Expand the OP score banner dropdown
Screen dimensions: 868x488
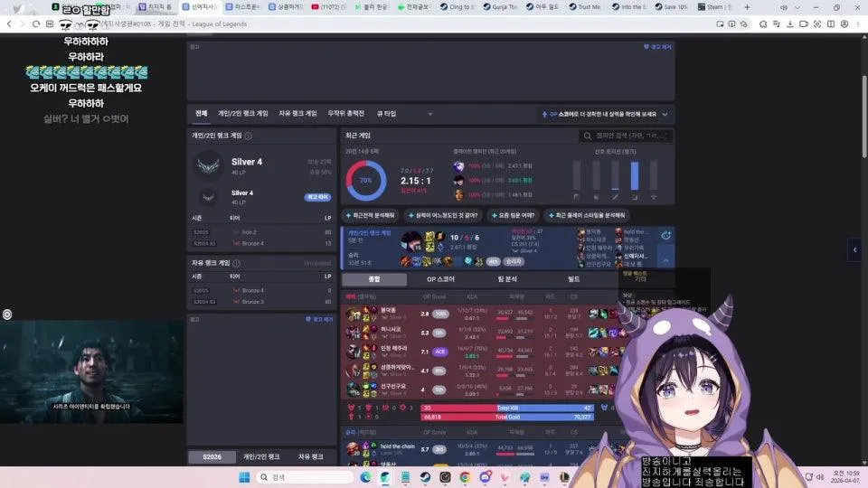click(665, 115)
